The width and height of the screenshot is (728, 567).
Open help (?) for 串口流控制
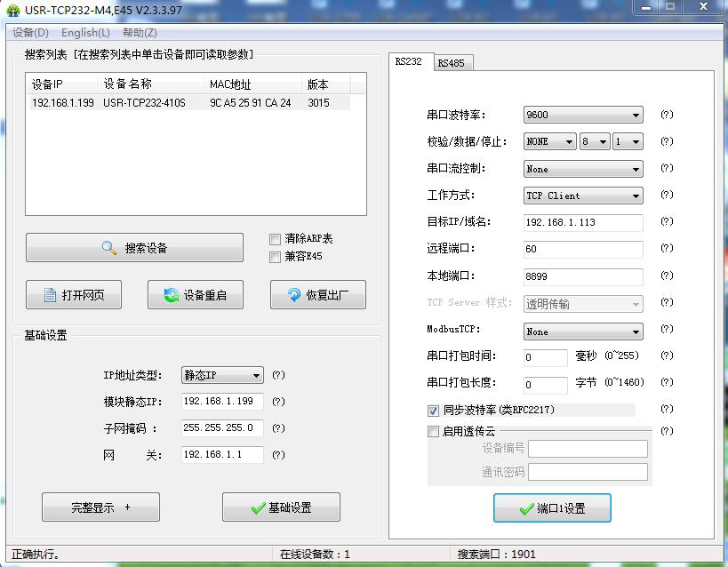(x=667, y=168)
